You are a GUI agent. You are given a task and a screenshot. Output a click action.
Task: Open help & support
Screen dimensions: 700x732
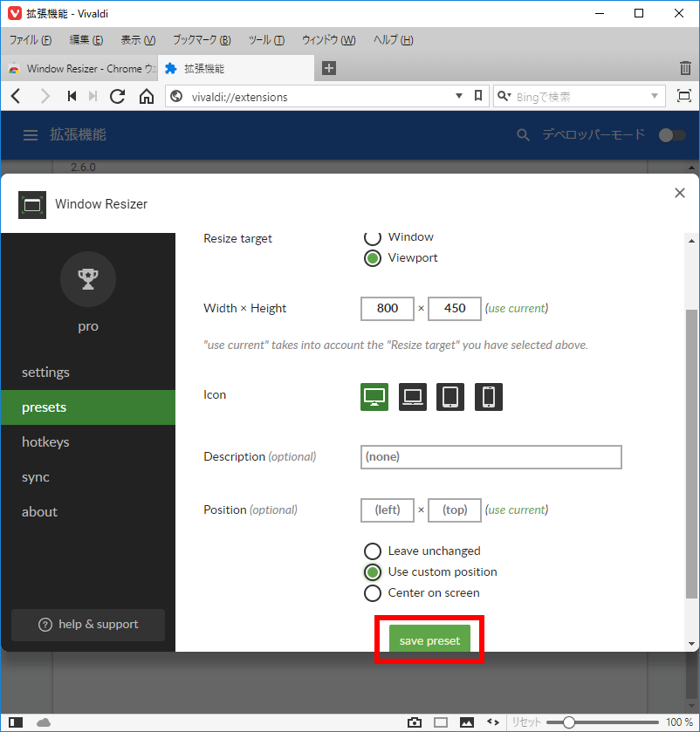(88, 625)
